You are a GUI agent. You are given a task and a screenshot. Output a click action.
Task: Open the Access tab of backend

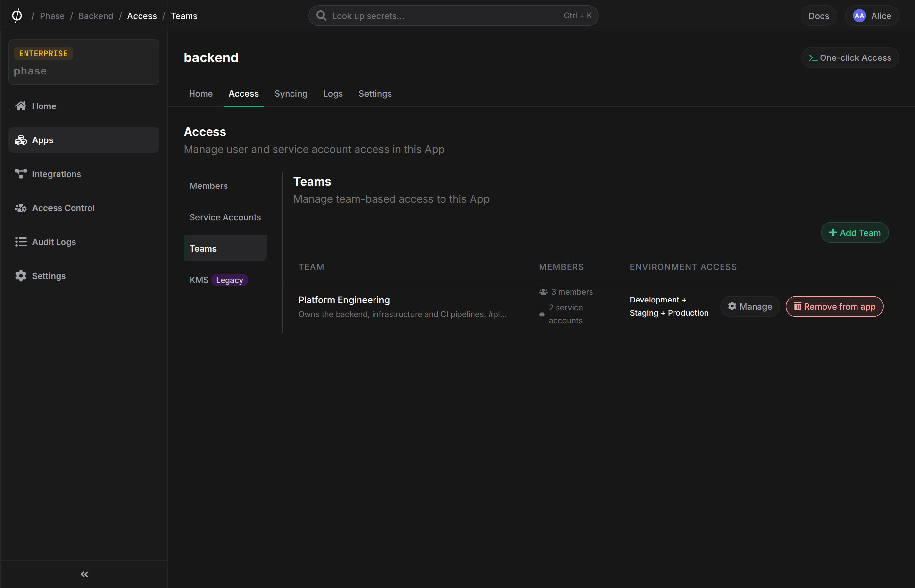(x=244, y=93)
